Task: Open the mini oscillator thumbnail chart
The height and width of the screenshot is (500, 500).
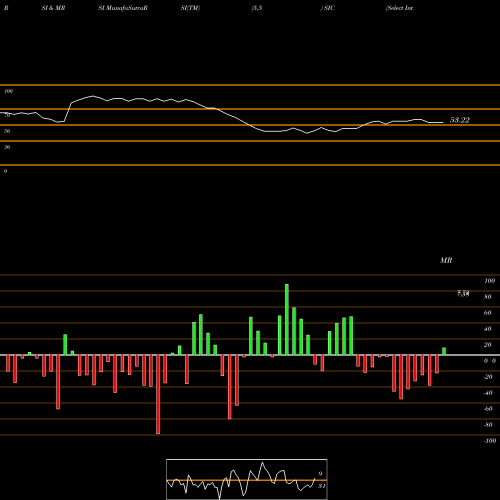Action: coord(247,479)
